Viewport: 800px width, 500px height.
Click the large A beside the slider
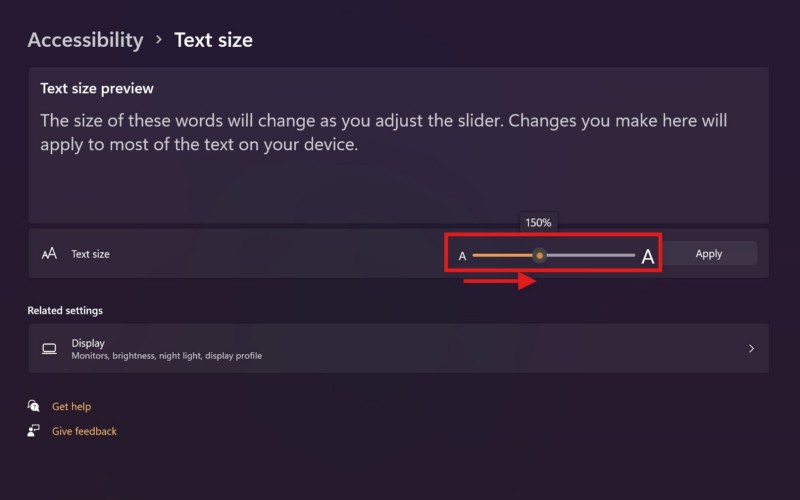pos(647,257)
